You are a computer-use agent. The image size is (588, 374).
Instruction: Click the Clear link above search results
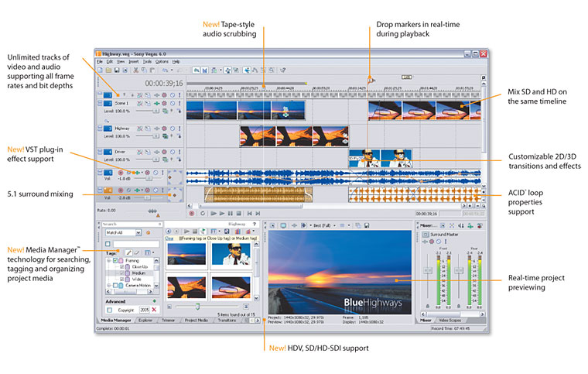pyautogui.click(x=169, y=238)
